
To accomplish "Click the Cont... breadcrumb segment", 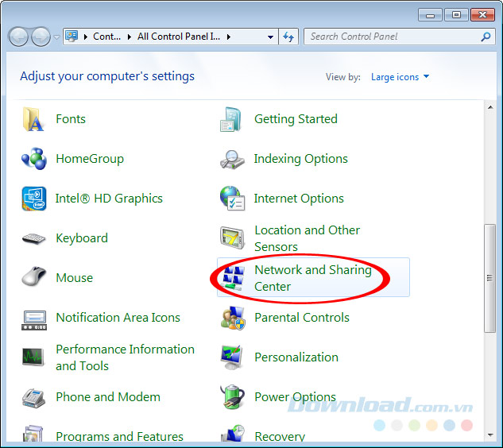I will pos(106,37).
